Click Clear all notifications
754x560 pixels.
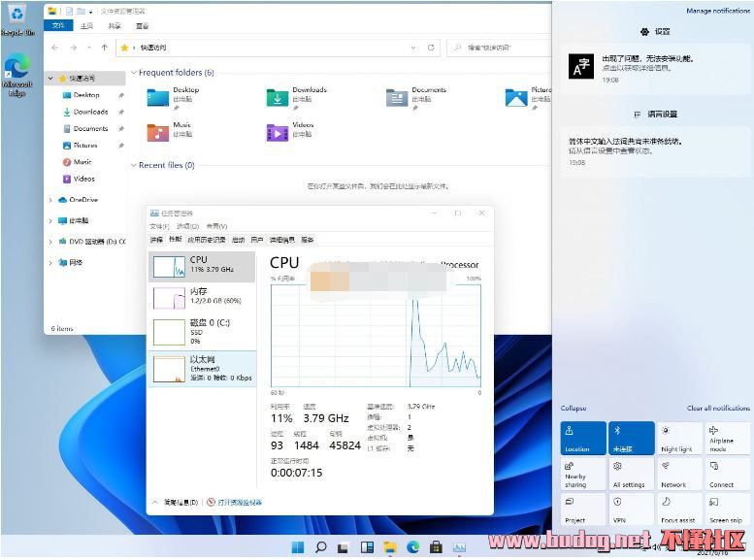pos(718,409)
